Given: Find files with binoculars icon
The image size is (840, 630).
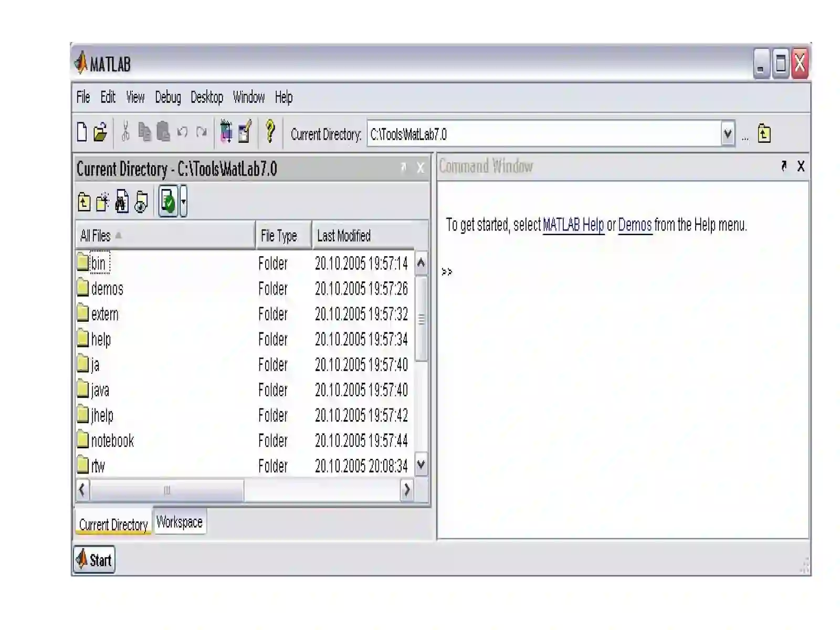Looking at the screenshot, I should click(122, 201).
